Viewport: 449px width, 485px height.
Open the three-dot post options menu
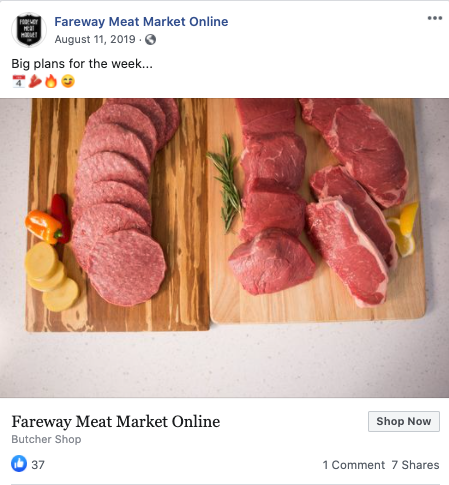[x=435, y=18]
